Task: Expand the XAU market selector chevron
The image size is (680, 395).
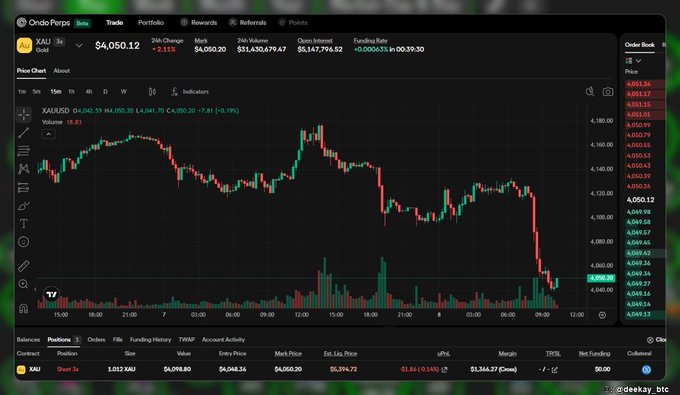Action: point(79,45)
